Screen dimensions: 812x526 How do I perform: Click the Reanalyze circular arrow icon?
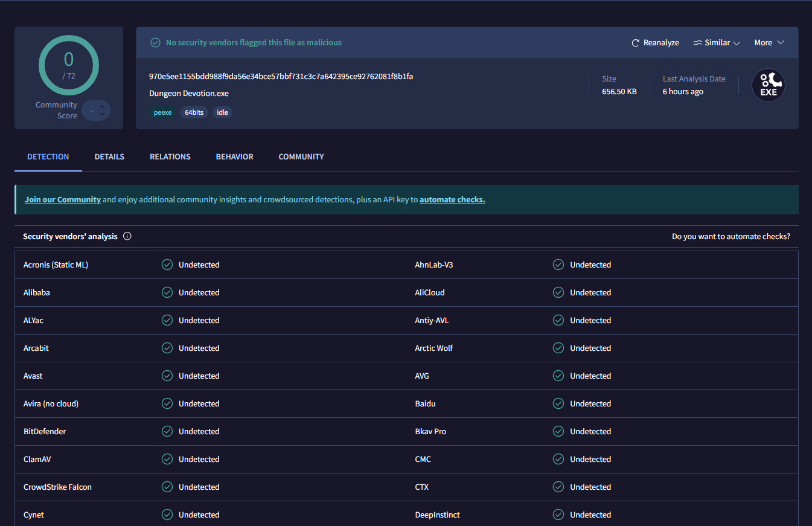(635, 43)
